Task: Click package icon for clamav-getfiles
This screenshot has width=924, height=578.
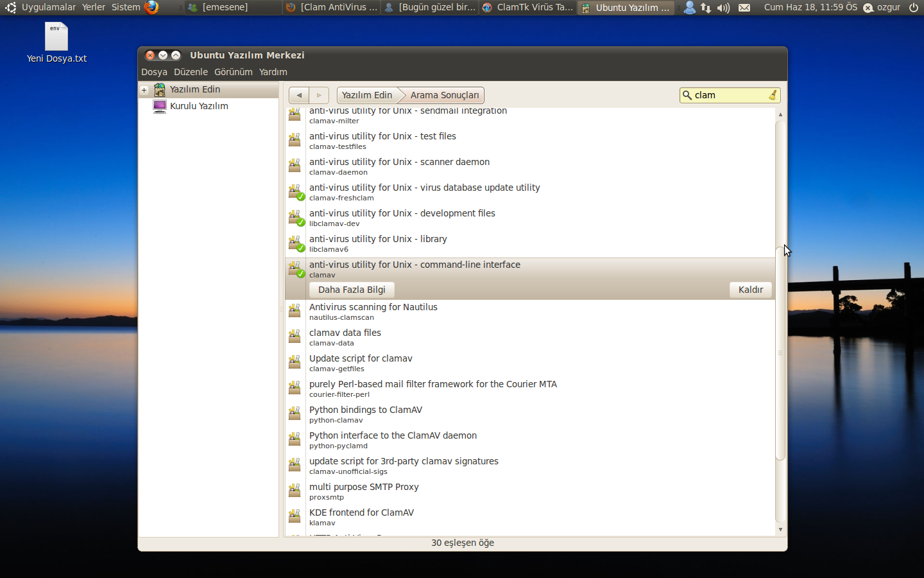Action: 295,362
